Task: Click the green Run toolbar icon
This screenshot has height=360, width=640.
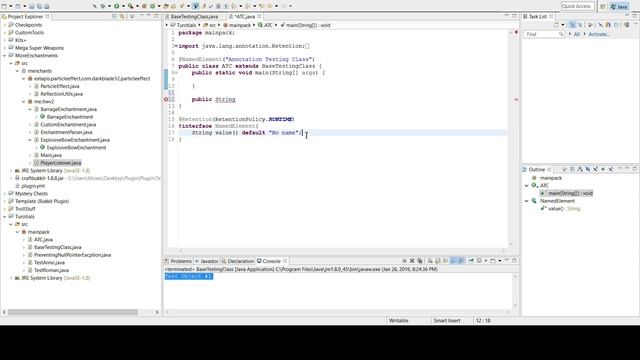Action: pos(116,6)
